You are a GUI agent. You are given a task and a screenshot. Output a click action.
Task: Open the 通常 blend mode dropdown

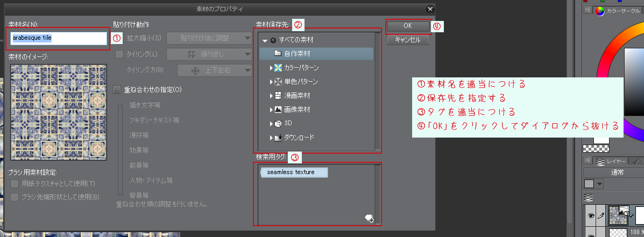click(613, 173)
